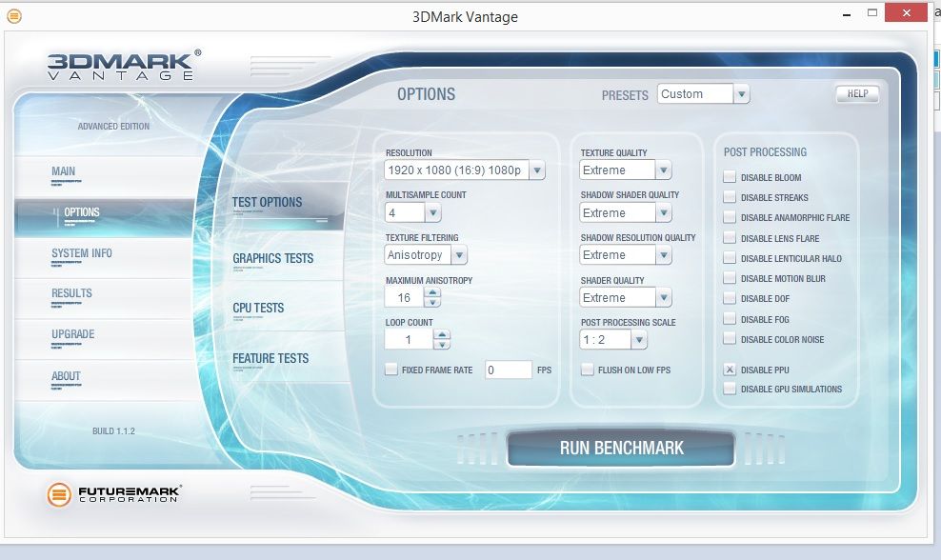Toggle Disable Color Noise checkbox
Viewport: 941px width, 560px height.
(730, 338)
